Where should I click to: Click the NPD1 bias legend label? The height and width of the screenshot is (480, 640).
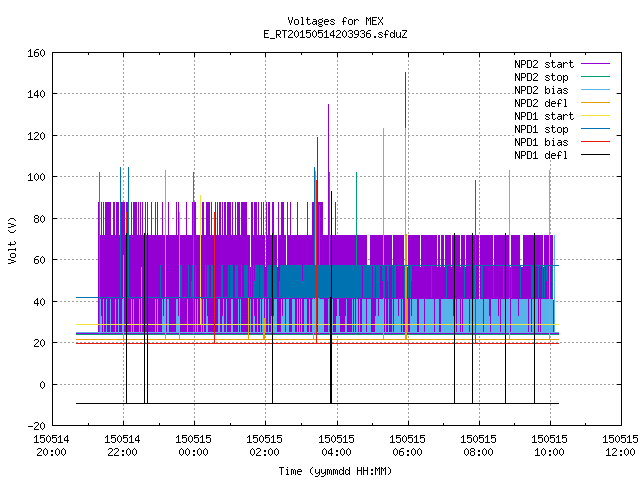pos(541,142)
